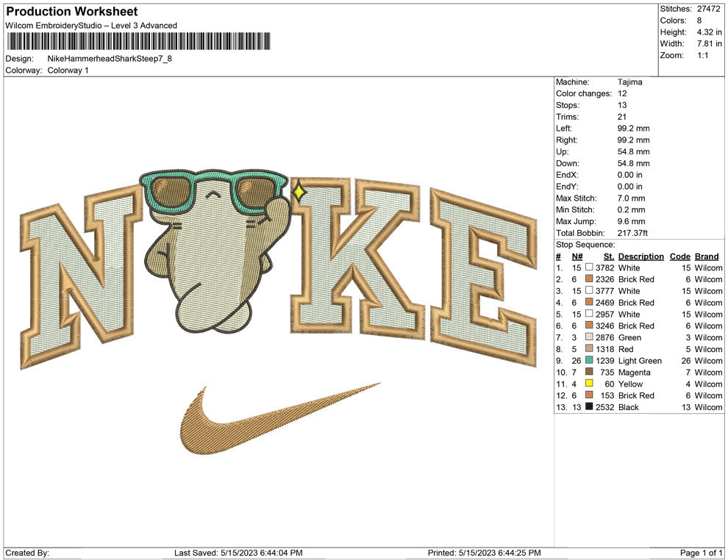The image size is (728, 560).
Task: Choose the Green swatch in stop 7
Action: [589, 337]
